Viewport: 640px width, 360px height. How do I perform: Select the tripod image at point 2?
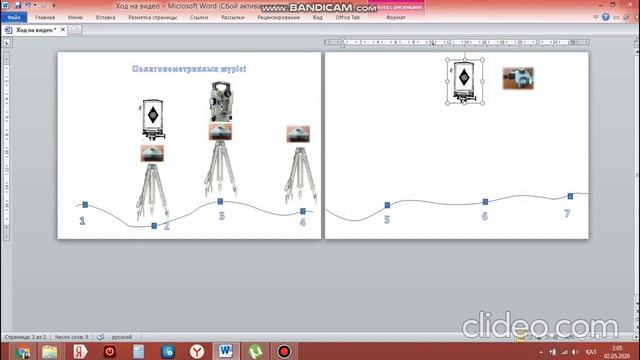[x=152, y=191]
